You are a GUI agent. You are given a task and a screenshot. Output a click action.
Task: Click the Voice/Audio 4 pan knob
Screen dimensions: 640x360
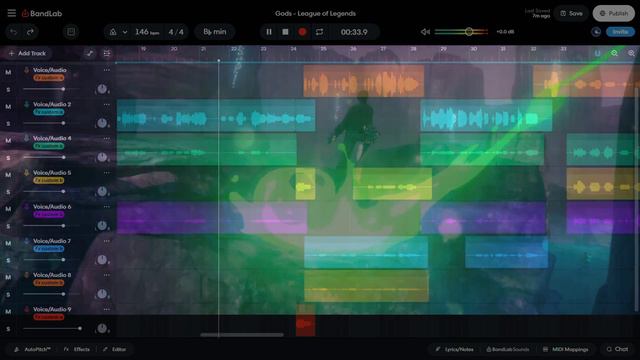(102, 157)
